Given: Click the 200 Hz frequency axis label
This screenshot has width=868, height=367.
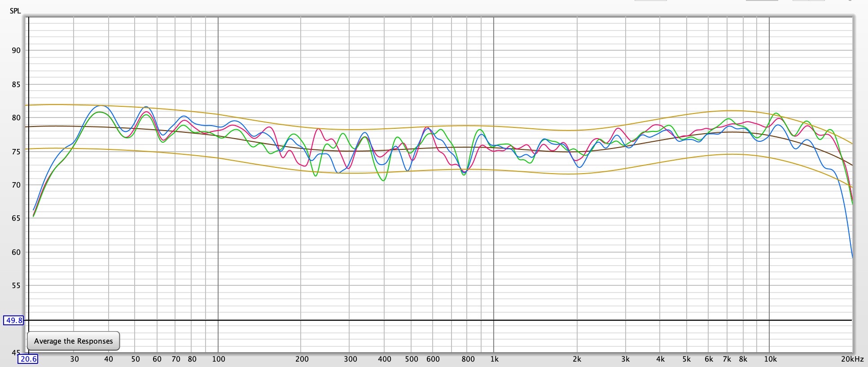Looking at the screenshot, I should (x=302, y=359).
